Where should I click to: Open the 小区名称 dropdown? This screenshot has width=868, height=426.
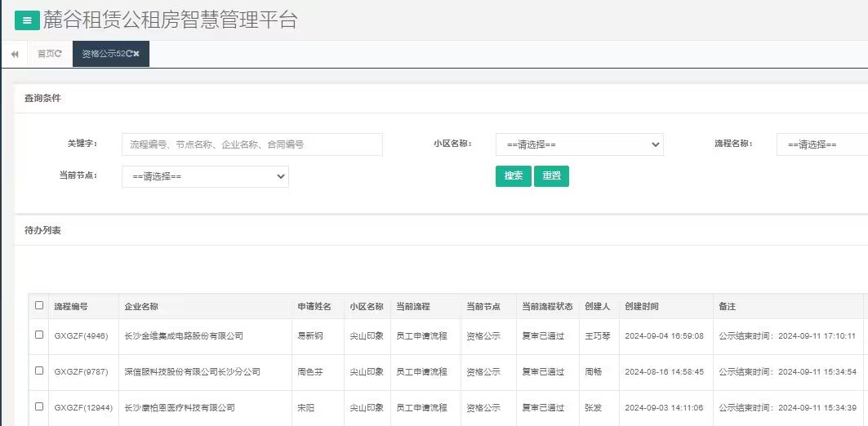tap(579, 144)
